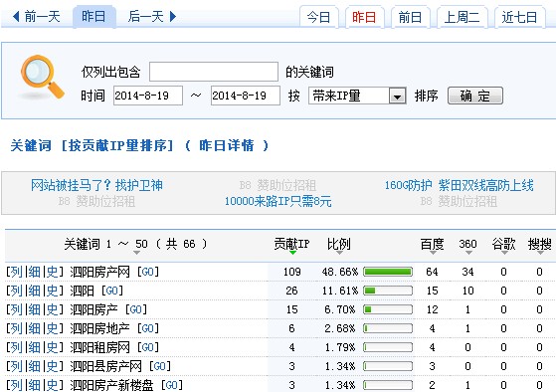This screenshot has height=392, width=556.
Task: Open the 网站被挂马了? 找护卫神 ad link
Action: [96, 185]
